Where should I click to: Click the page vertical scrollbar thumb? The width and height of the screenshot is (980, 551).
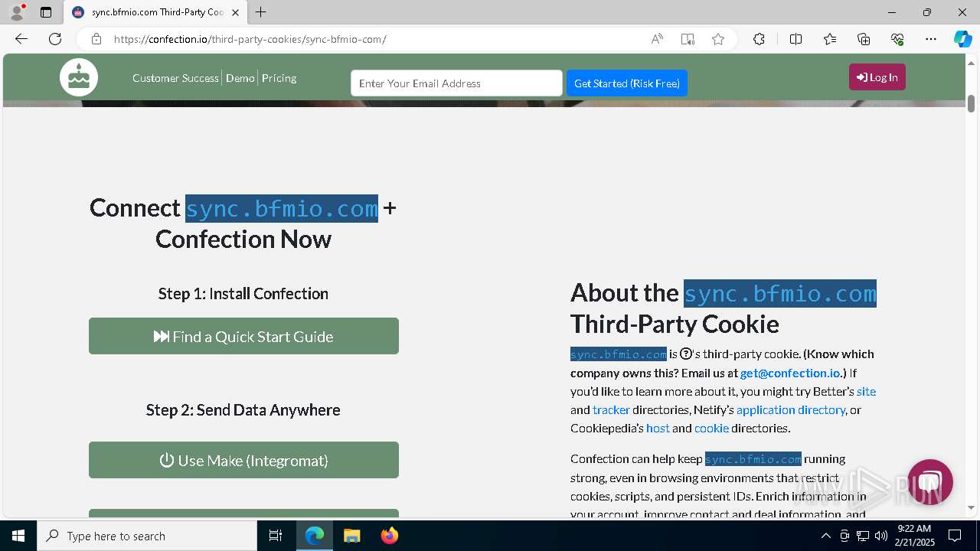coord(971,103)
